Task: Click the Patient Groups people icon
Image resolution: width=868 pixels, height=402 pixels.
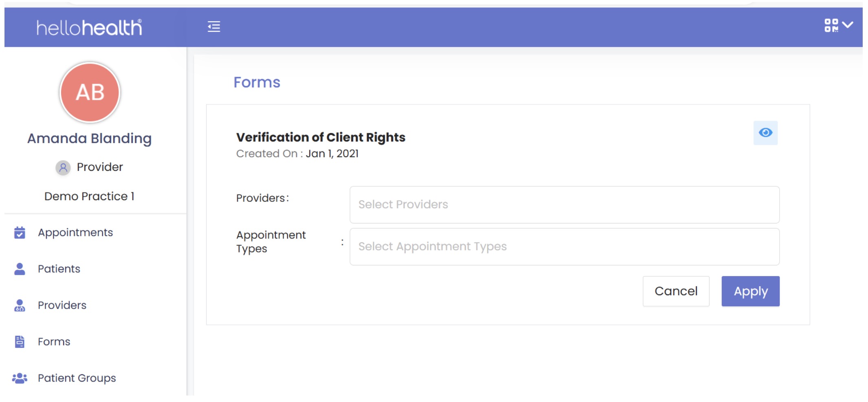Action: 20,378
